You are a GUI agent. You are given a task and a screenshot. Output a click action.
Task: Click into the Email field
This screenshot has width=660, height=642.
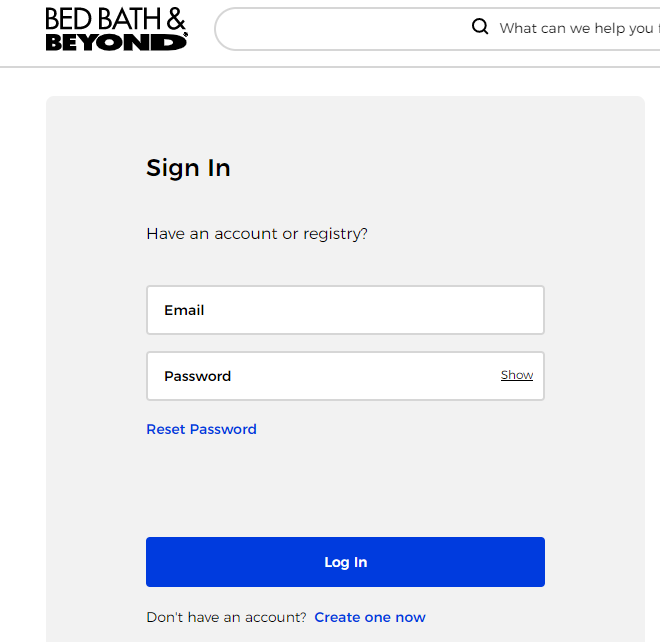pyautogui.click(x=345, y=310)
